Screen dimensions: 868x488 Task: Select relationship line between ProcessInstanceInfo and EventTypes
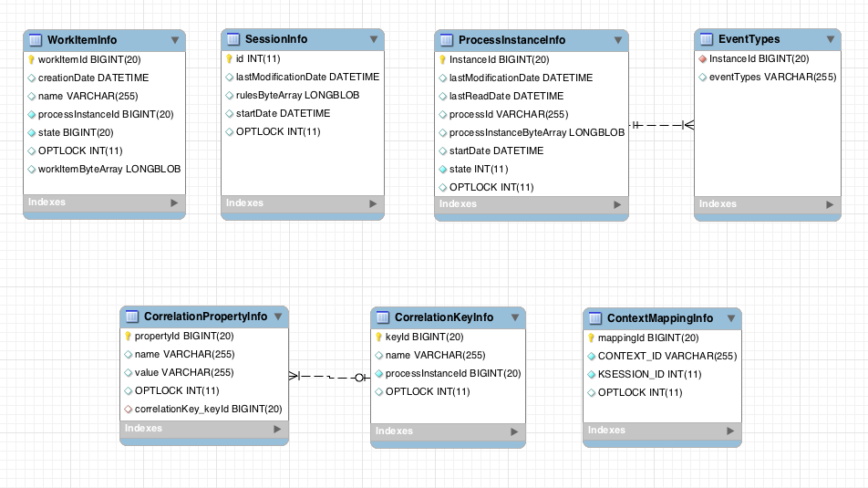point(661,125)
